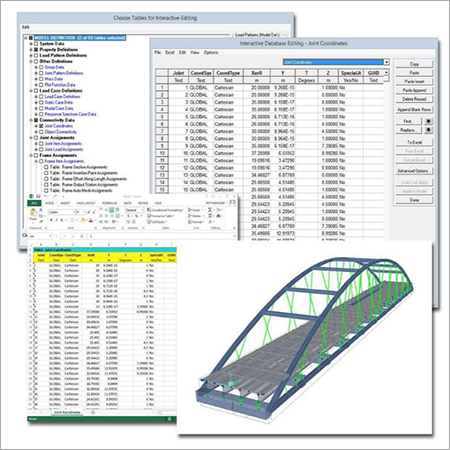The height and width of the screenshot is (450, 450).
Task: Expand the Property Definitions tree node
Action: 31,50
